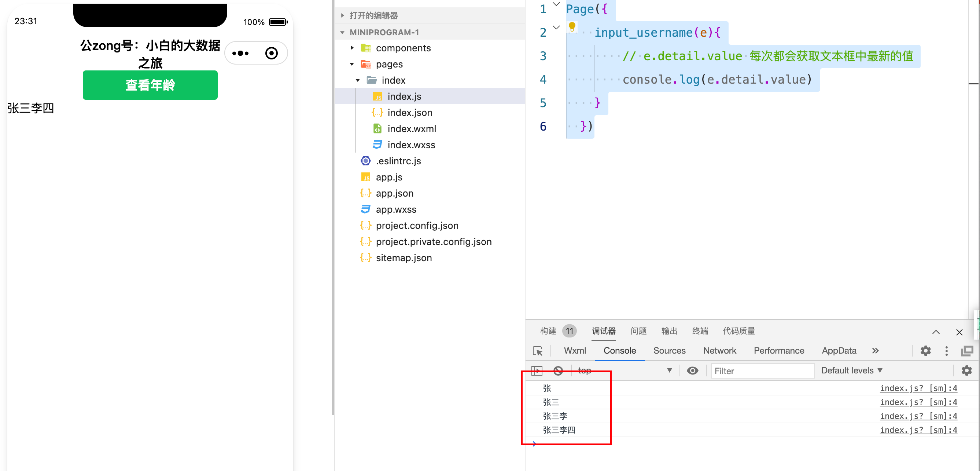
Task: Open the mini program three-dots menu
Action: (240, 53)
